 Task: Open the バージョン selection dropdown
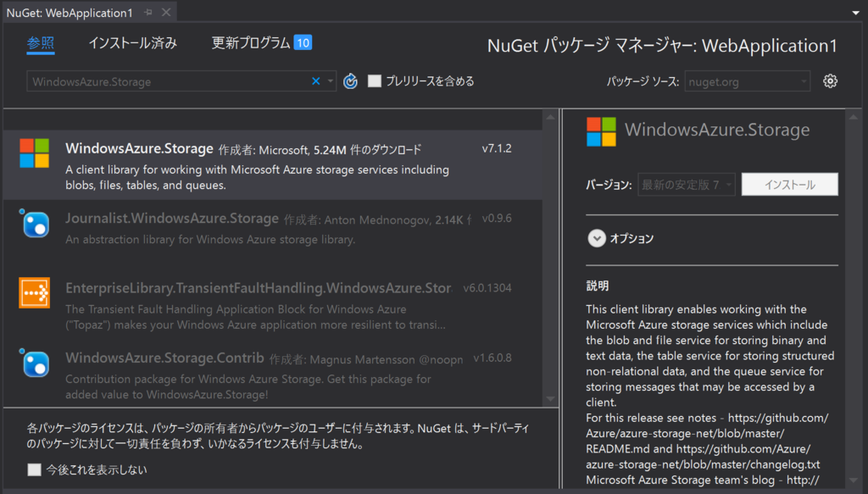pyautogui.click(x=687, y=184)
